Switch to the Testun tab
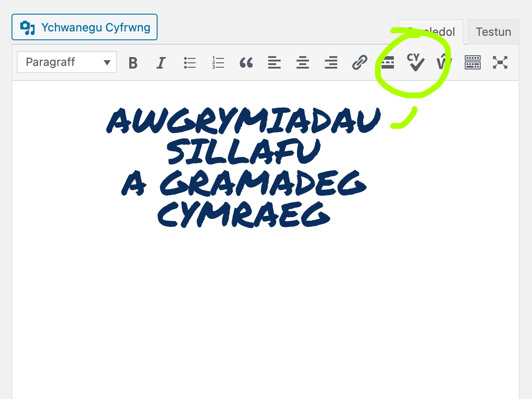Screen dimensions: 532x399 493,32
